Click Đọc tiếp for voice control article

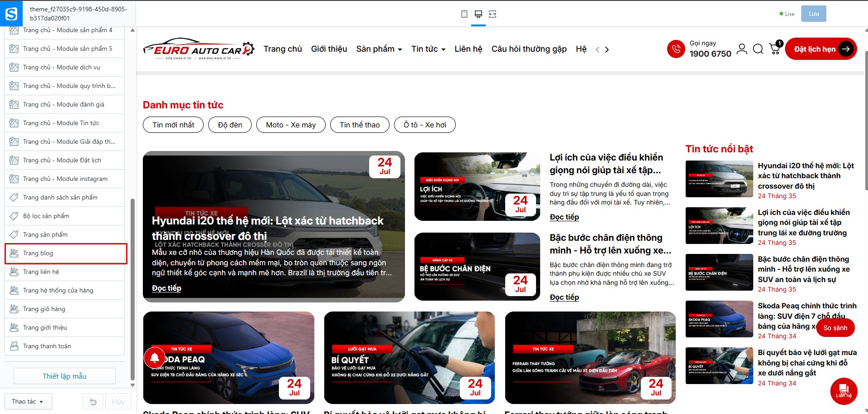(x=564, y=217)
